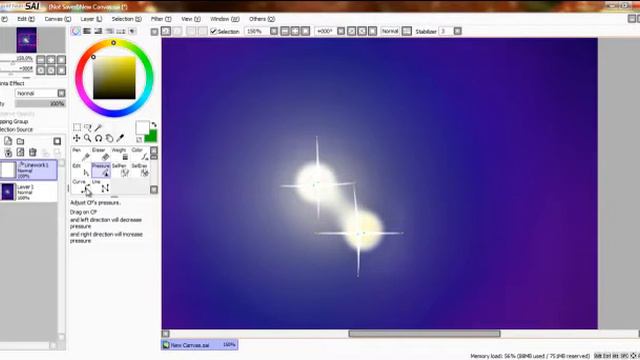The height and width of the screenshot is (360, 640).
Task: Reset zoom with toolbar reset button
Action: tap(305, 31)
